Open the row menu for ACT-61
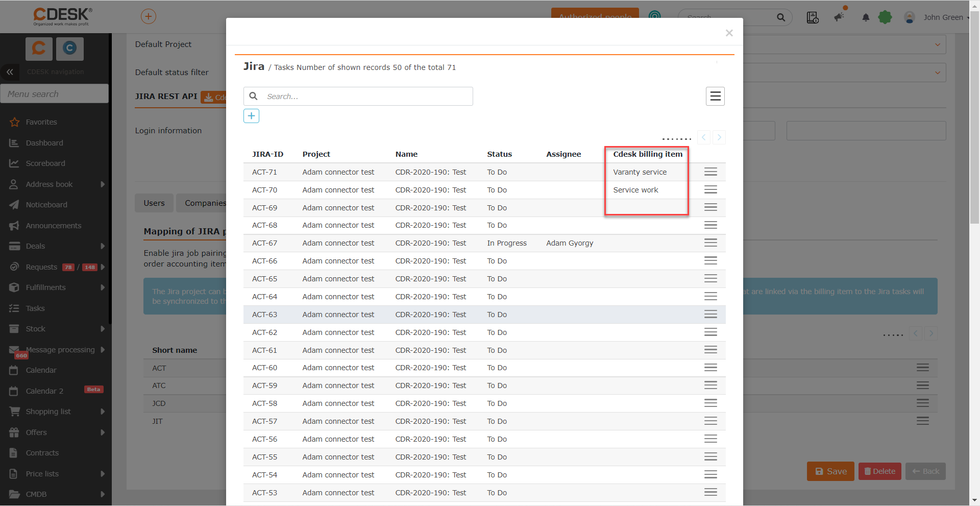The width and height of the screenshot is (980, 506). pos(710,350)
